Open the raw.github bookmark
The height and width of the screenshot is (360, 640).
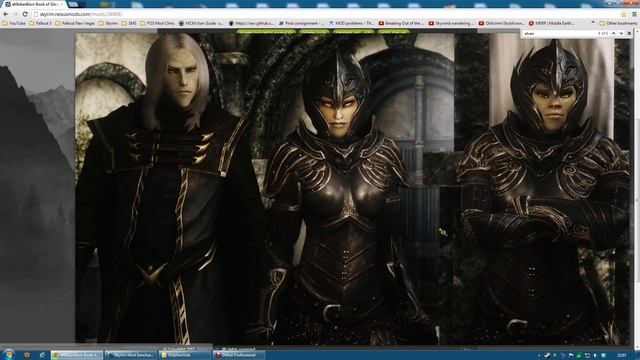pos(251,23)
